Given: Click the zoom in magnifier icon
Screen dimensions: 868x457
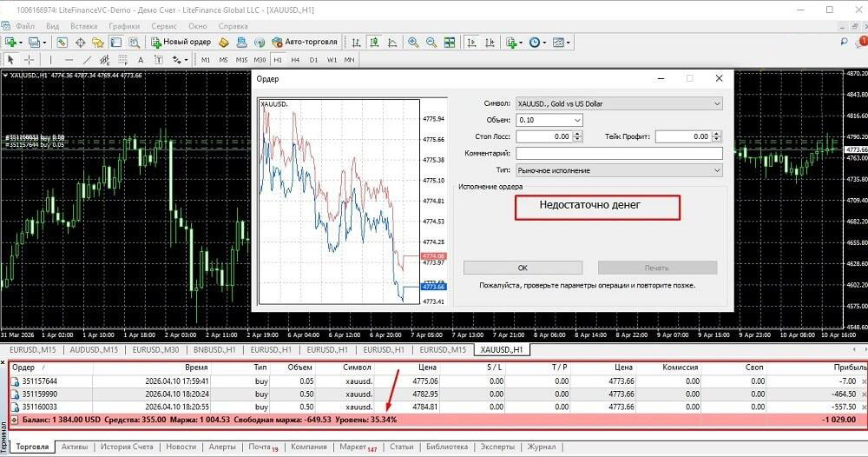Looking at the screenshot, I should 413,42.
